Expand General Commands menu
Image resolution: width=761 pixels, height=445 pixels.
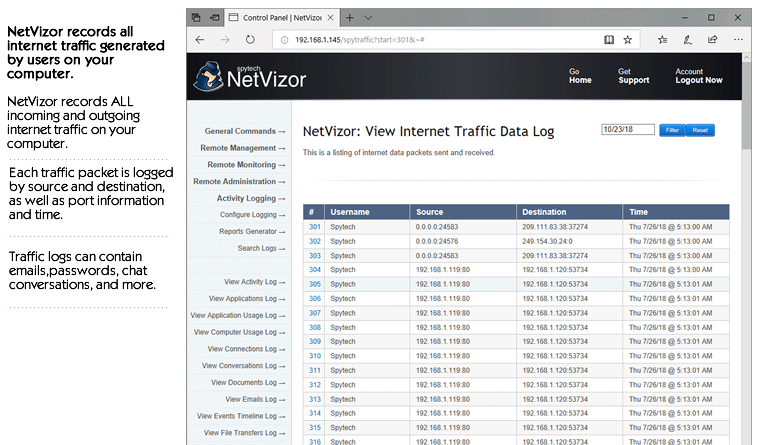click(245, 131)
